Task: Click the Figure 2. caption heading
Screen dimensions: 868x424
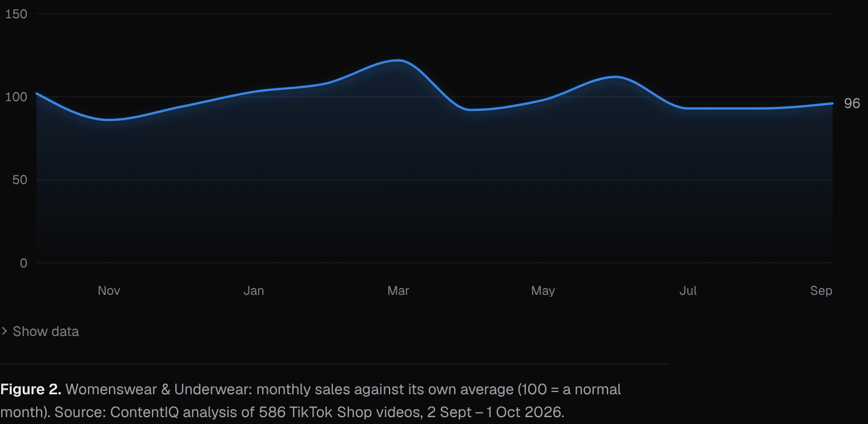Action: click(x=31, y=389)
